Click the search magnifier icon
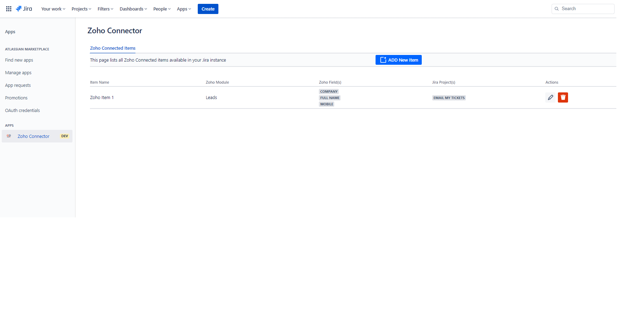 [556, 9]
